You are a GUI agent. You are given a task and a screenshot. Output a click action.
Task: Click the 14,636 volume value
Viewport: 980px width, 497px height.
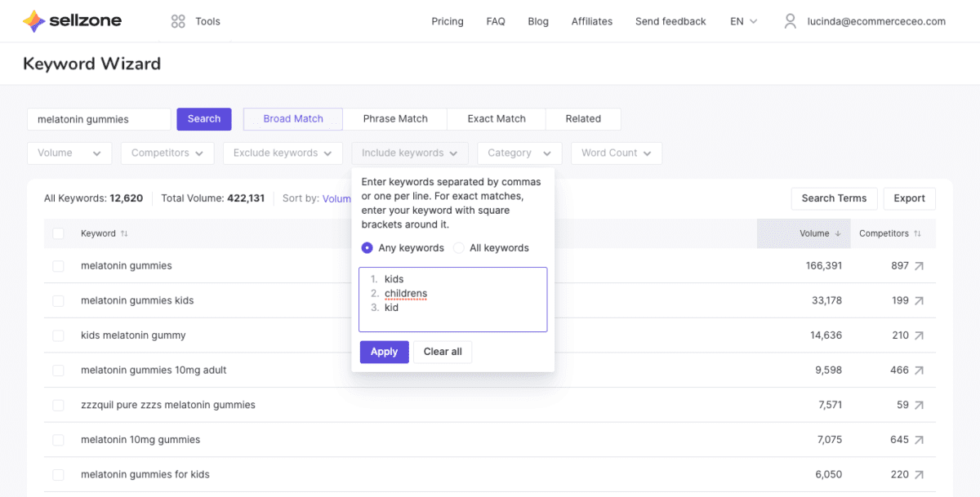pyautogui.click(x=826, y=335)
